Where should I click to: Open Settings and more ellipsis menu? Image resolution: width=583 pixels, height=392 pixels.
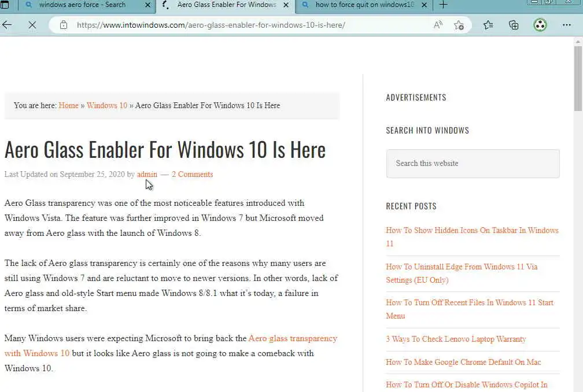coord(567,25)
